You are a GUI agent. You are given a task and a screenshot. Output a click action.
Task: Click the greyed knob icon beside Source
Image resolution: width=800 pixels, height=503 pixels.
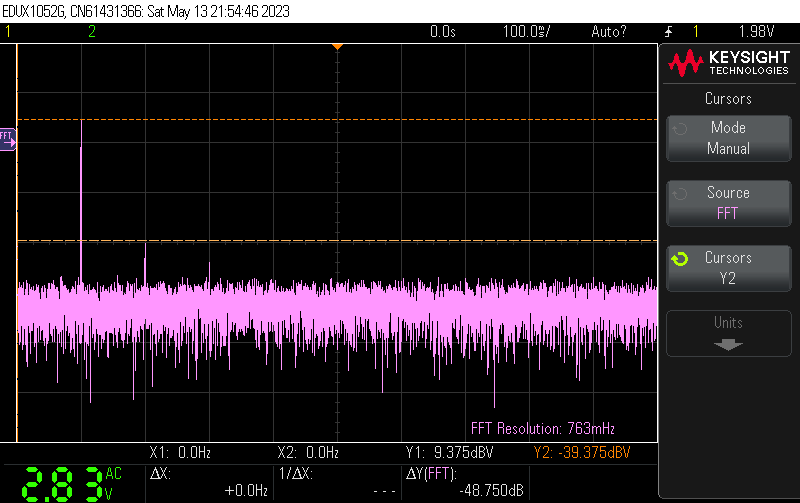[680, 194]
